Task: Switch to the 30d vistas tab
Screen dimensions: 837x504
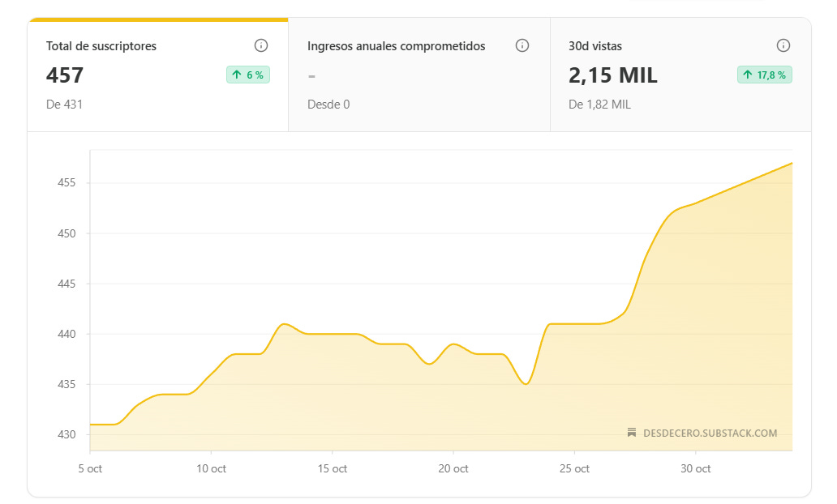Action: [680, 75]
